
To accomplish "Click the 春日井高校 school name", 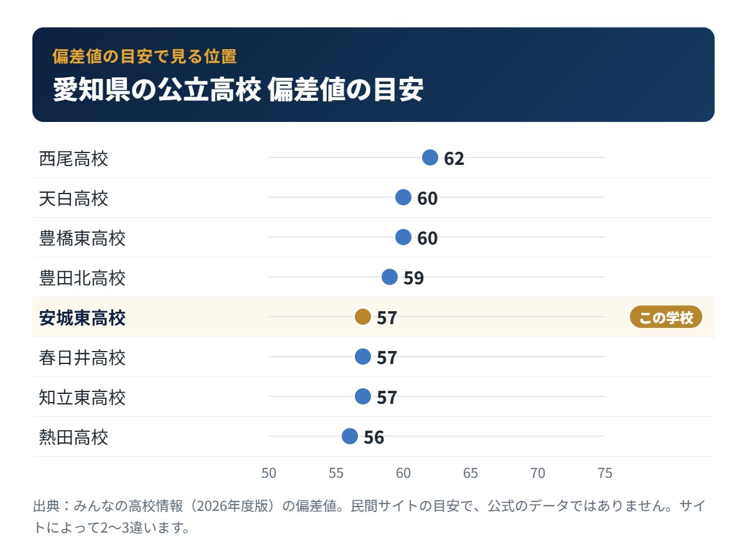I will click(82, 358).
